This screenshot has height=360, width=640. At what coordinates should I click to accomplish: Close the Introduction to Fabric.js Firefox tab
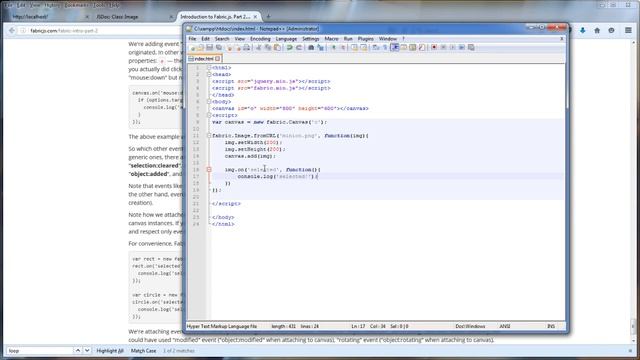(x=255, y=17)
